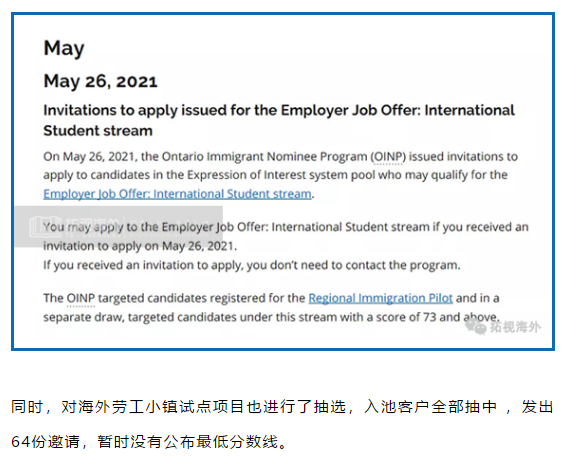
Task: Click the 'Student stream' second headline line
Action: pyautogui.click(x=98, y=131)
